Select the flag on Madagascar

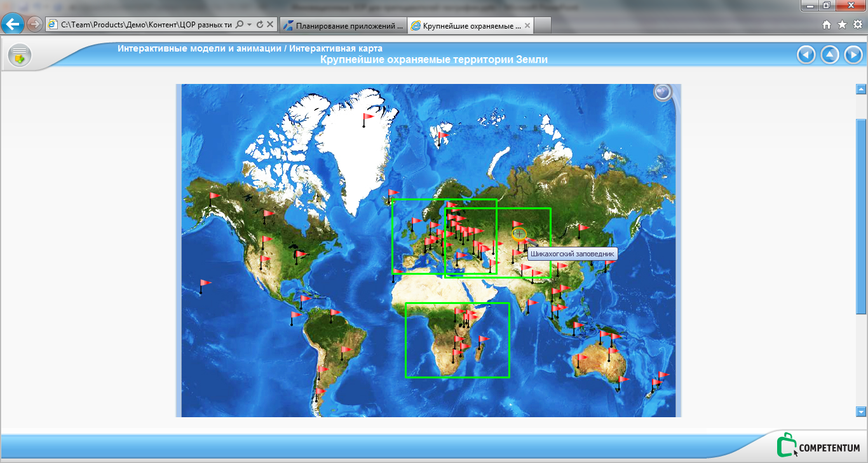coord(483,342)
